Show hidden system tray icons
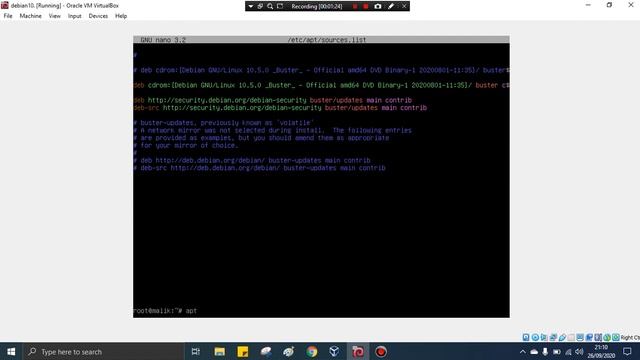Viewport: 640px width, 360px height. click(x=522, y=351)
